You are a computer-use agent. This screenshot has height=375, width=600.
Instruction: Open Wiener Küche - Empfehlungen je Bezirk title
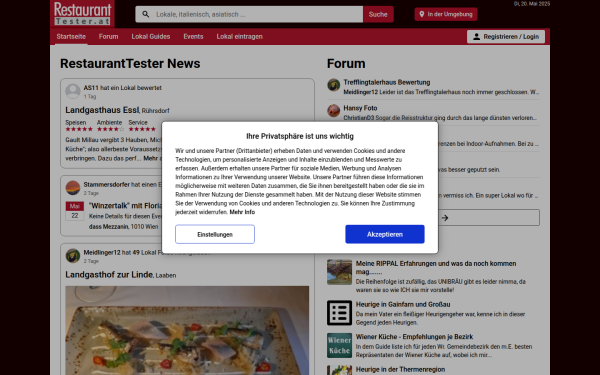pyautogui.click(x=414, y=337)
